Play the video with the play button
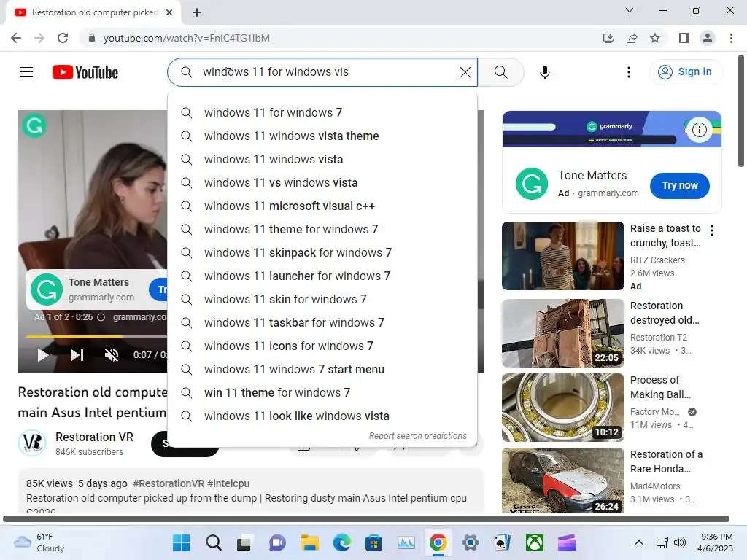 click(x=42, y=355)
